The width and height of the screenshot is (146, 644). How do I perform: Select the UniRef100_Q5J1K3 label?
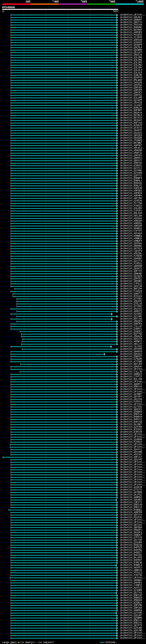coord(131,52)
